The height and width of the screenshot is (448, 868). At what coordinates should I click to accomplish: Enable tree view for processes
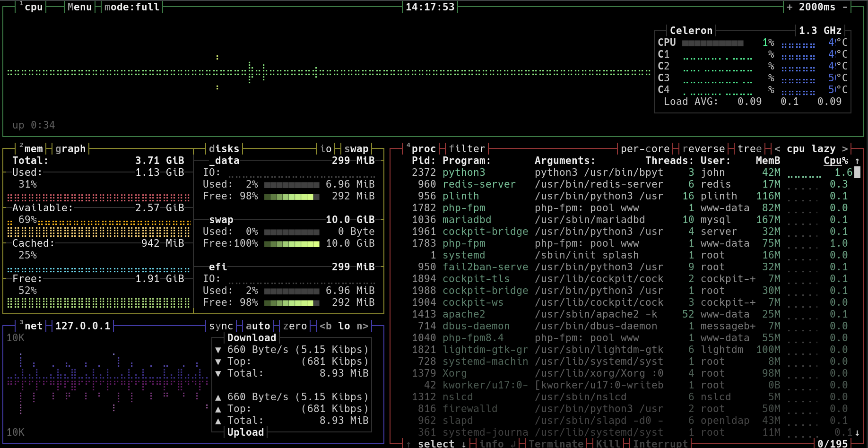pyautogui.click(x=750, y=149)
